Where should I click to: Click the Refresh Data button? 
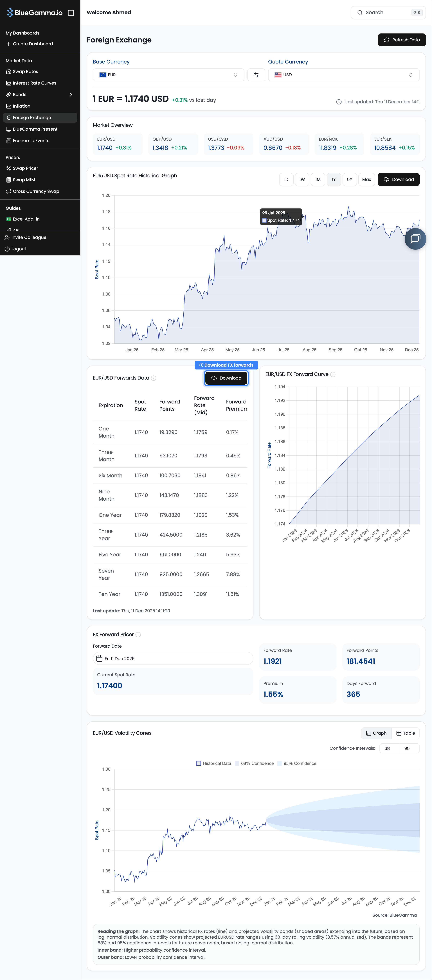click(402, 40)
